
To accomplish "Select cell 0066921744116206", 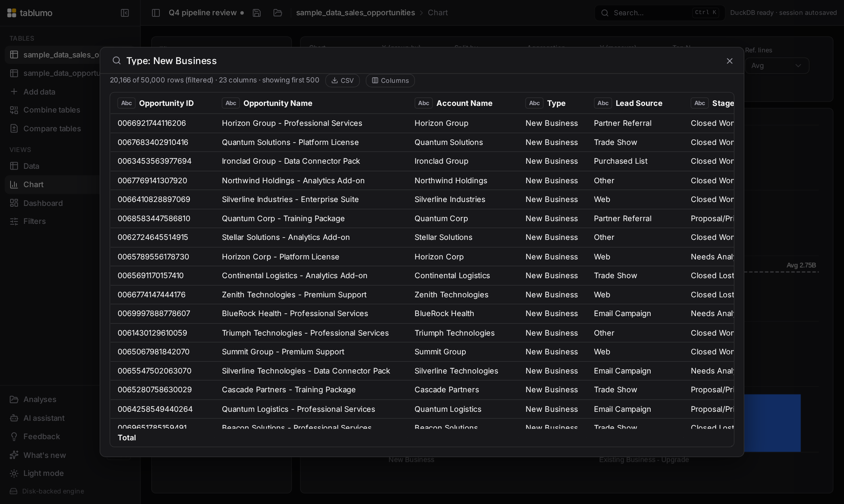I will point(152,123).
